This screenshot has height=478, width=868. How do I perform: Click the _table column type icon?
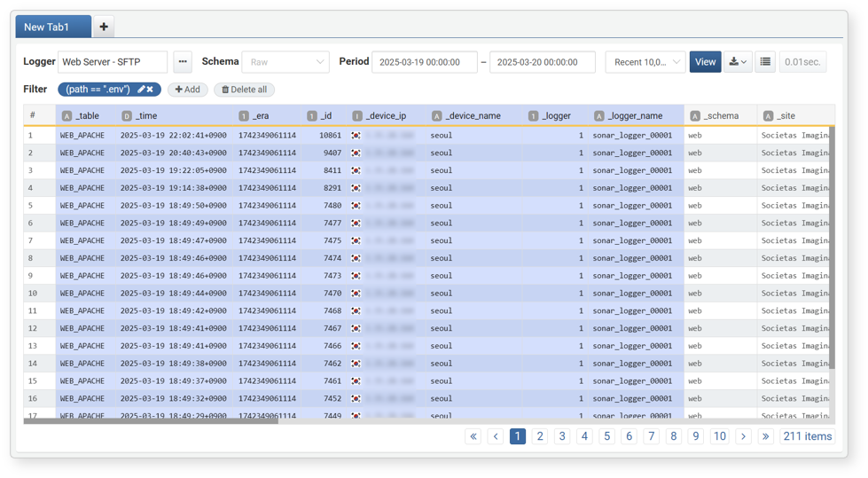[x=67, y=116]
